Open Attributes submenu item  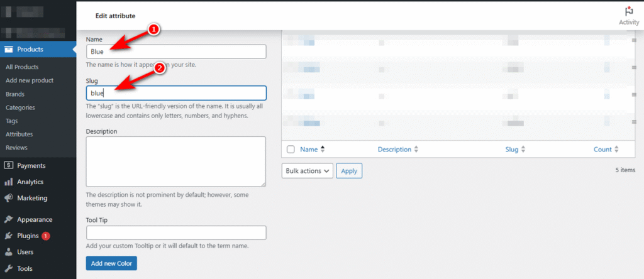(19, 134)
